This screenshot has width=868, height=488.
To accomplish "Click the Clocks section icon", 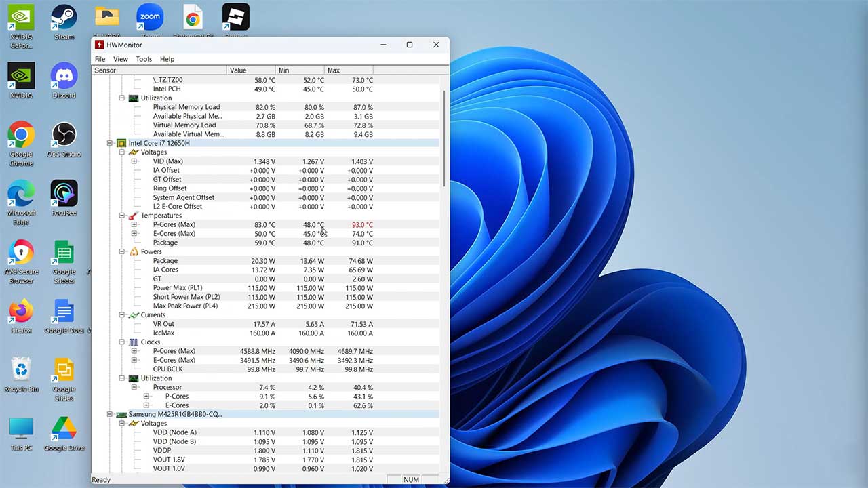I will coord(134,342).
